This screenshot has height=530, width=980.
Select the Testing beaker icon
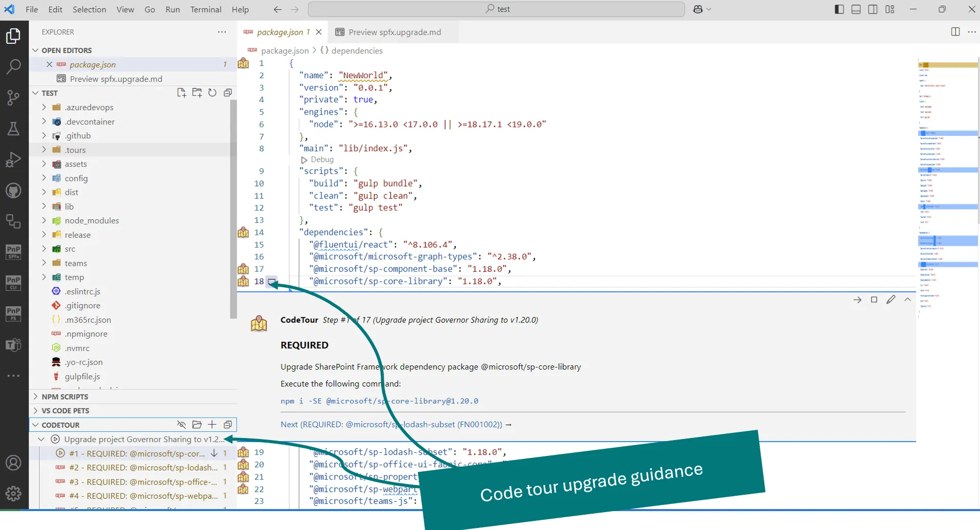click(x=12, y=128)
